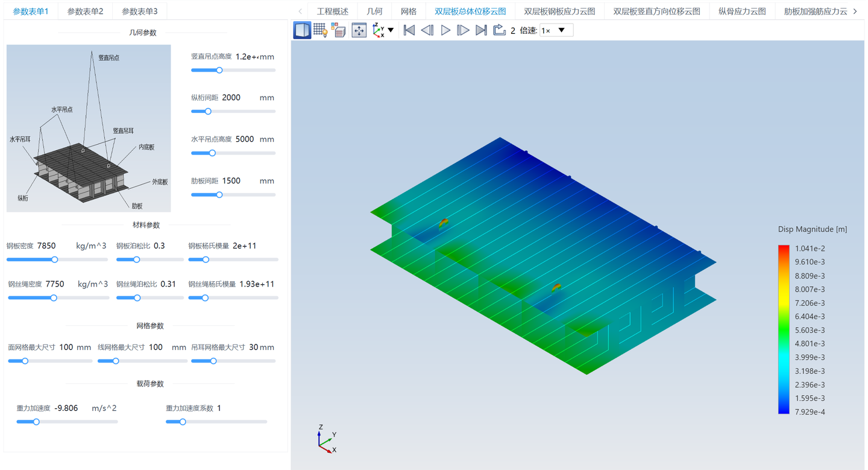Image resolution: width=868 pixels, height=470 pixels.
Task: Adjust the 纵桁间距 slider
Action: point(233,111)
